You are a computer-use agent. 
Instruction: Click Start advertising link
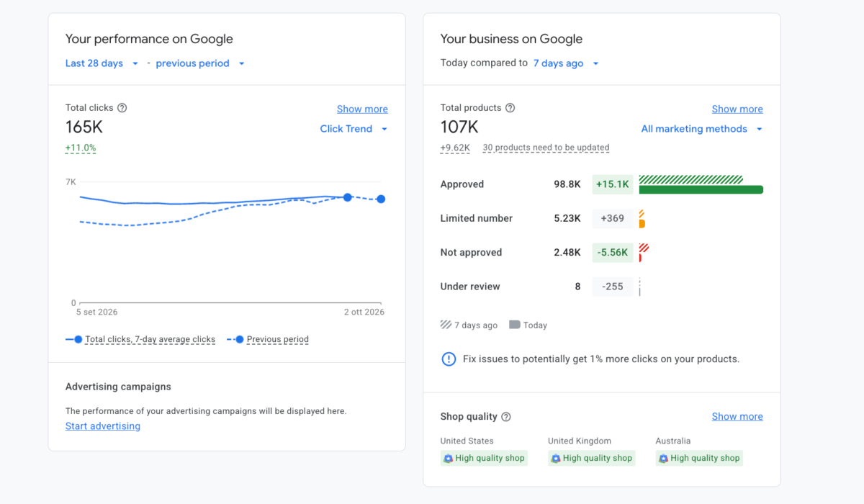(x=103, y=426)
